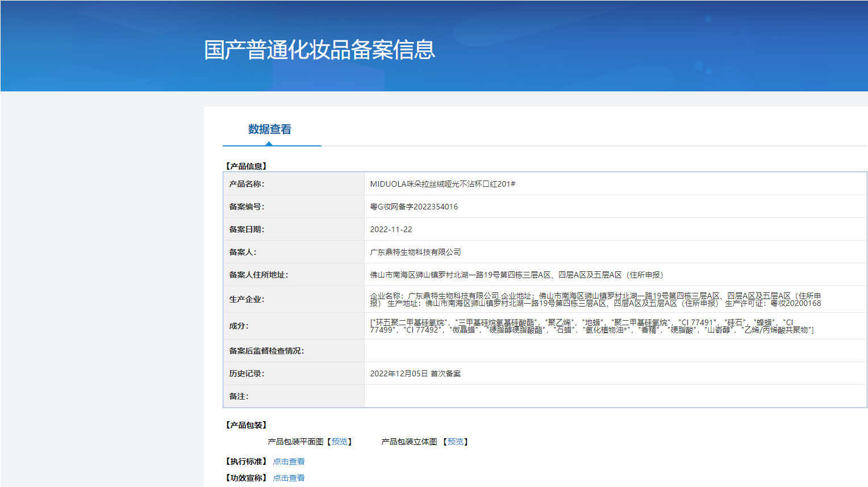Image resolution: width=868 pixels, height=487 pixels.
Task: Click the 备案人住所地址 value text
Action: coord(516,275)
